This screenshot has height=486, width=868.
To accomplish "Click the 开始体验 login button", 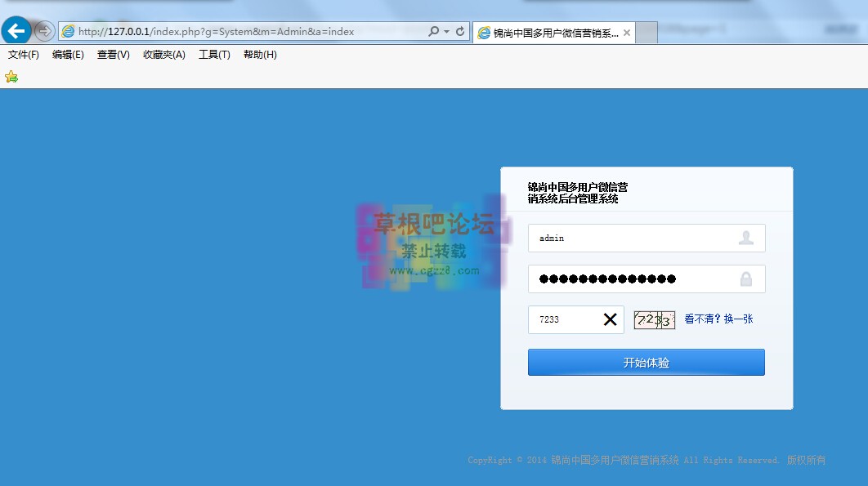I will (646, 362).
